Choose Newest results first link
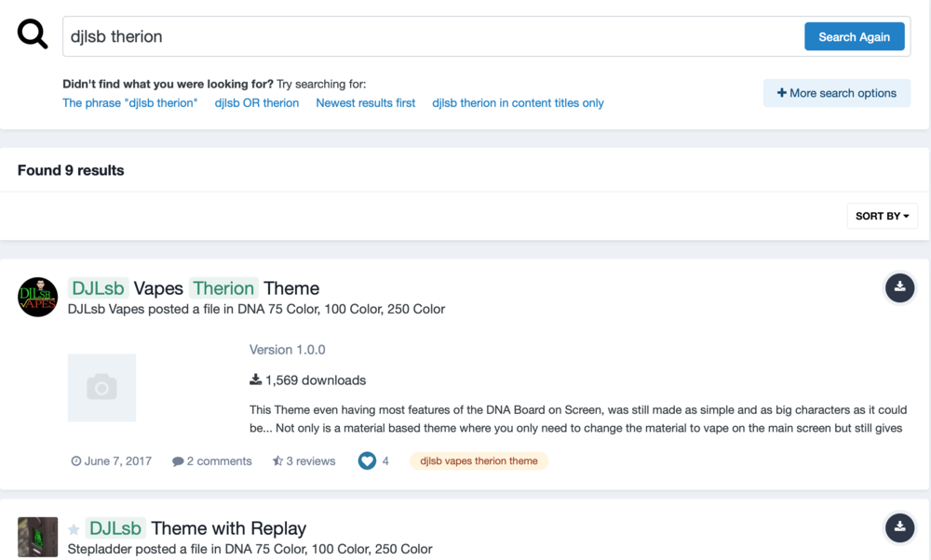 (365, 102)
